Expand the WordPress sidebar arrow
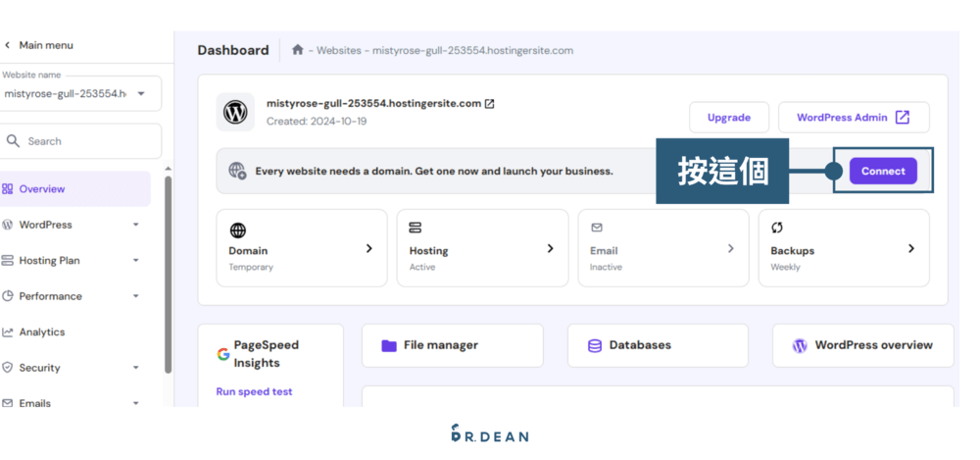 point(135,225)
